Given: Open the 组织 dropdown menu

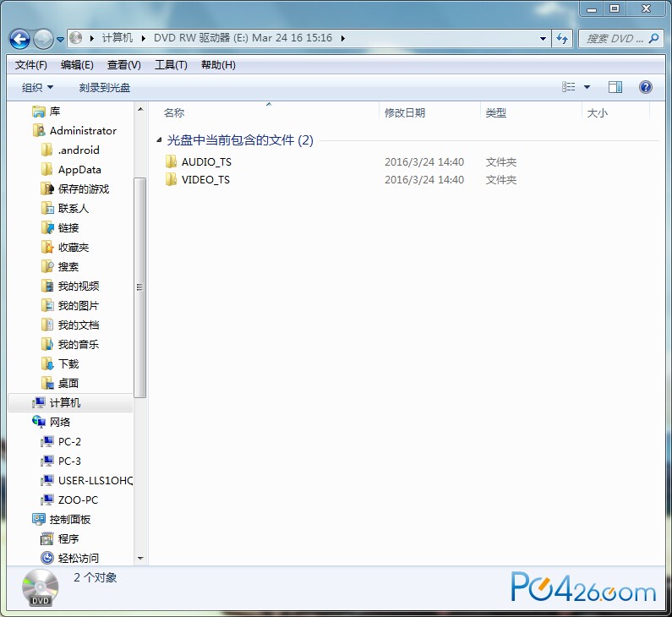Looking at the screenshot, I should pos(37,88).
